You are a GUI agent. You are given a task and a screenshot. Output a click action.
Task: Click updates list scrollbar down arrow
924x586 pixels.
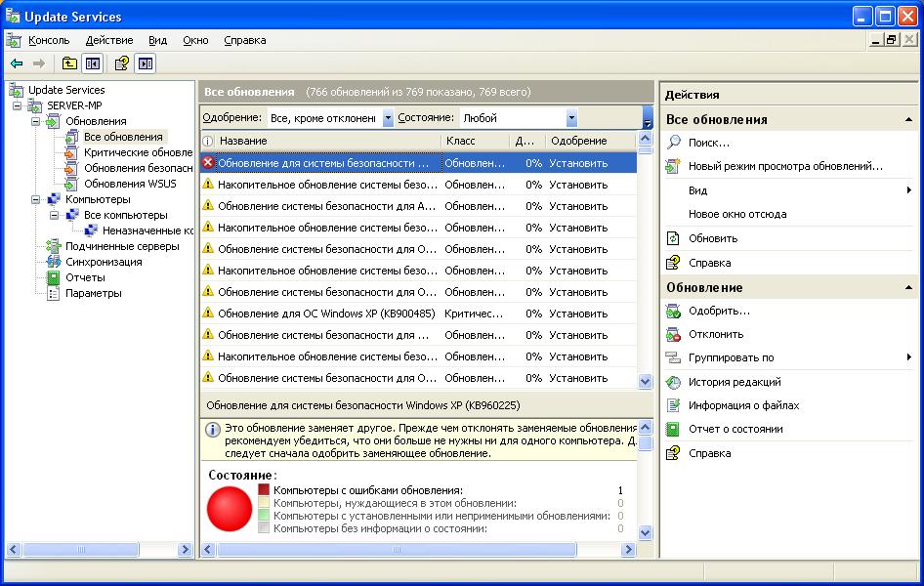point(646,382)
